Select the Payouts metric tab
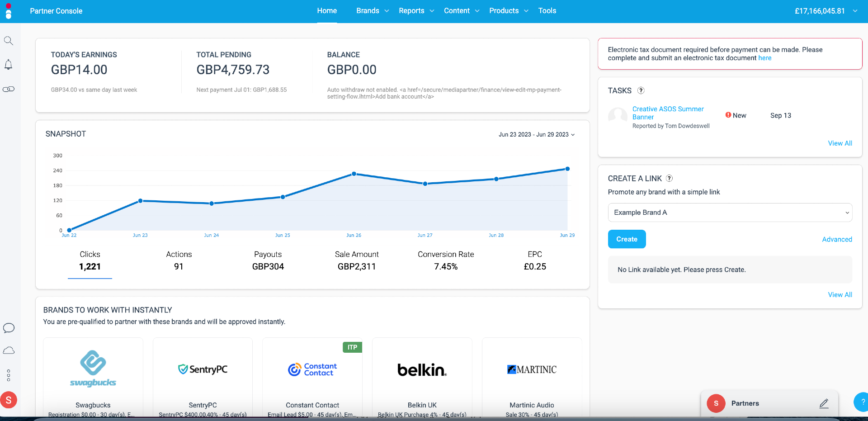 point(268,261)
